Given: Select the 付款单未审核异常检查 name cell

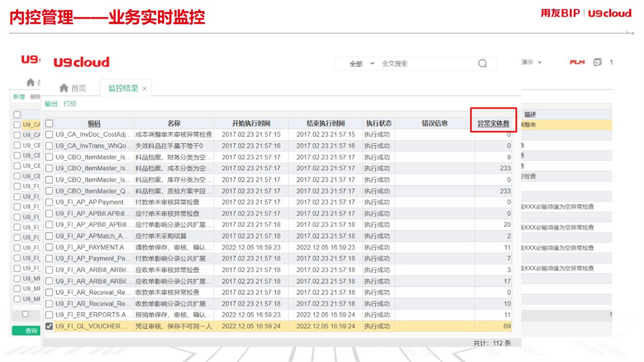Looking at the screenshot, I should click(167, 202).
